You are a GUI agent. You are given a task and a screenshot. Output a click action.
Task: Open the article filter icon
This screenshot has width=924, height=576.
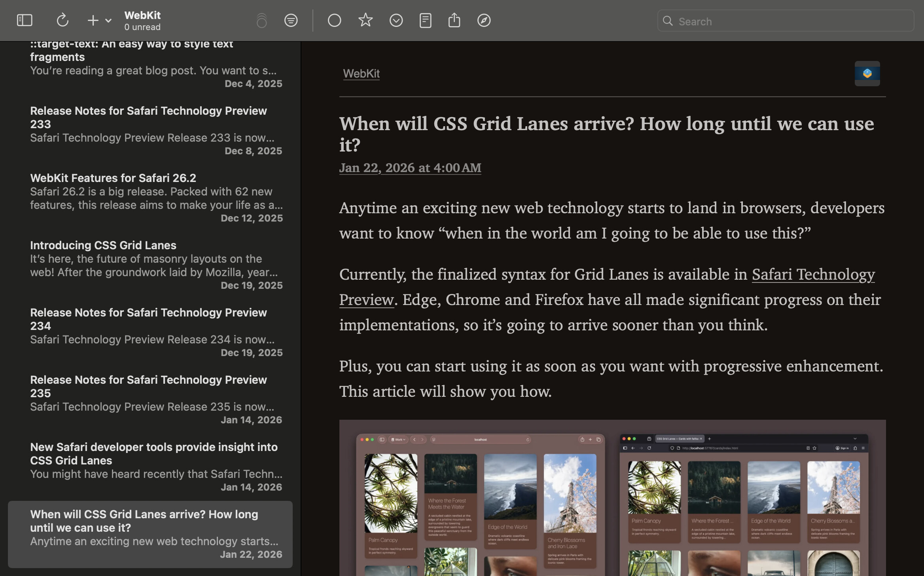pos(291,20)
